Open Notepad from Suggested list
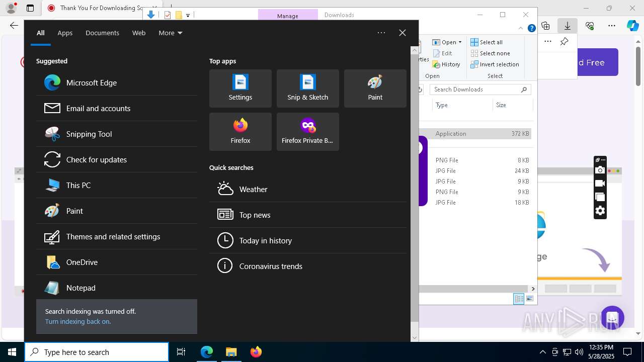Viewport: 644px width, 362px height. pos(117,288)
